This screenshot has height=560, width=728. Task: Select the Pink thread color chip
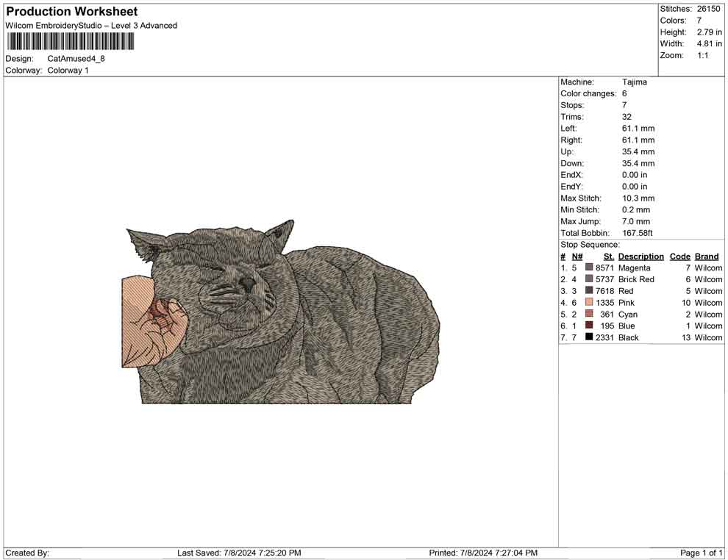[x=588, y=303]
